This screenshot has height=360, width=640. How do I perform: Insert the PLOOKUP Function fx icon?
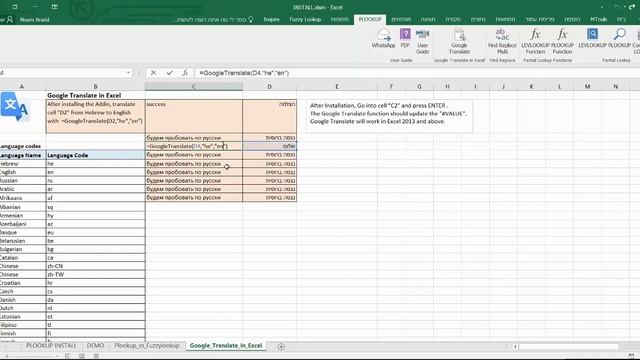[x=562, y=41]
